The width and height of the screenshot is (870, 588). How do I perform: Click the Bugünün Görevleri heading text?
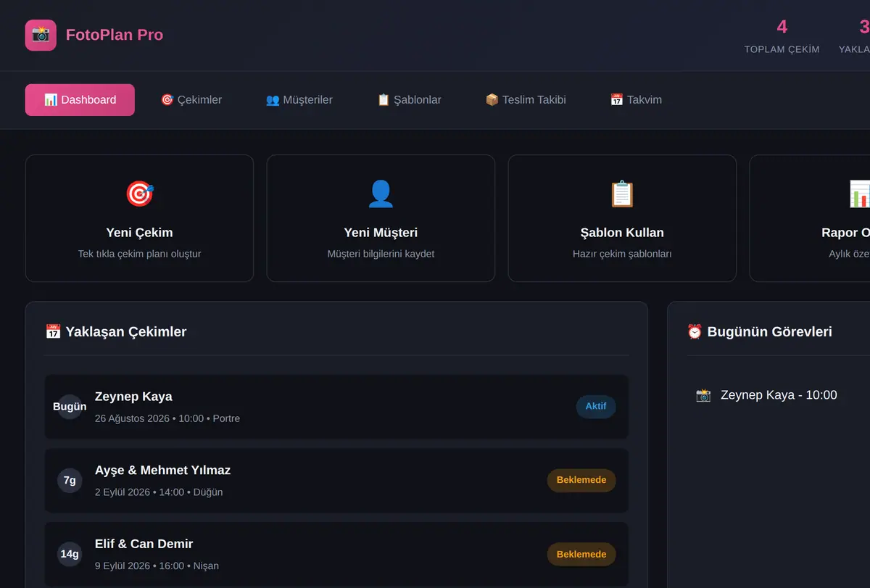769,332
